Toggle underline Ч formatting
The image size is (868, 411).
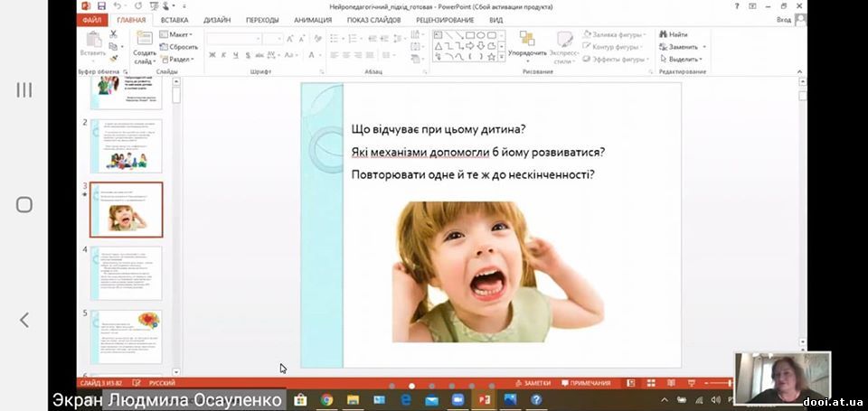coord(236,54)
